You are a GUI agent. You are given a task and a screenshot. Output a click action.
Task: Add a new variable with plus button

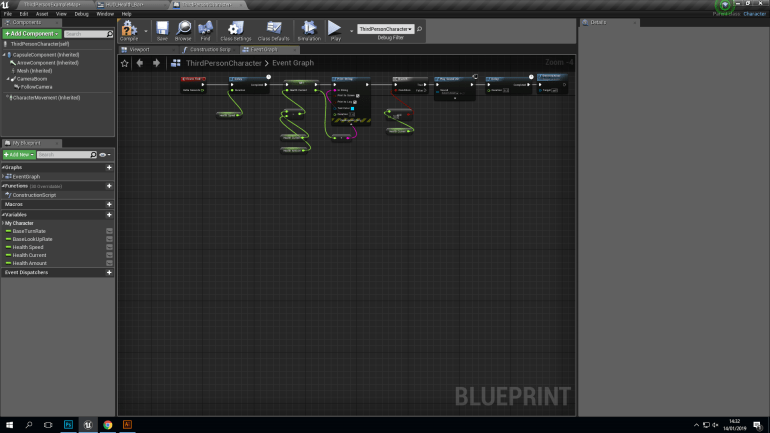click(x=109, y=215)
